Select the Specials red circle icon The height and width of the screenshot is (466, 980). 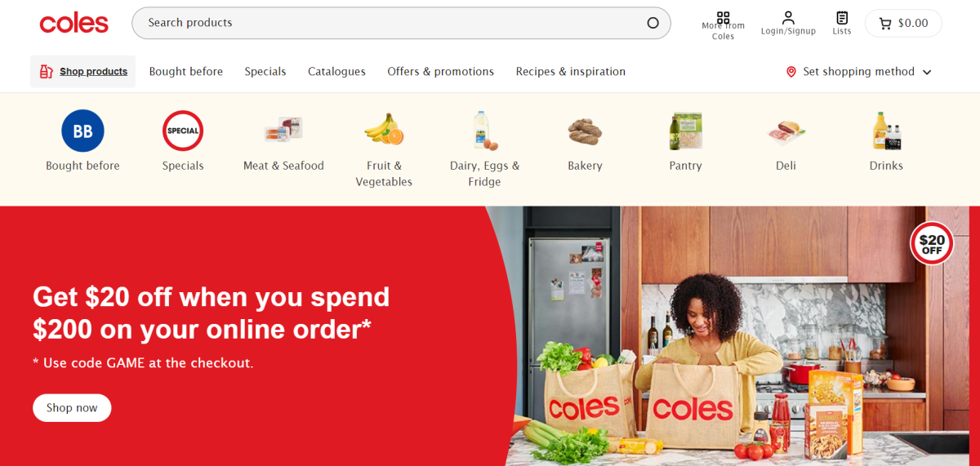183,131
